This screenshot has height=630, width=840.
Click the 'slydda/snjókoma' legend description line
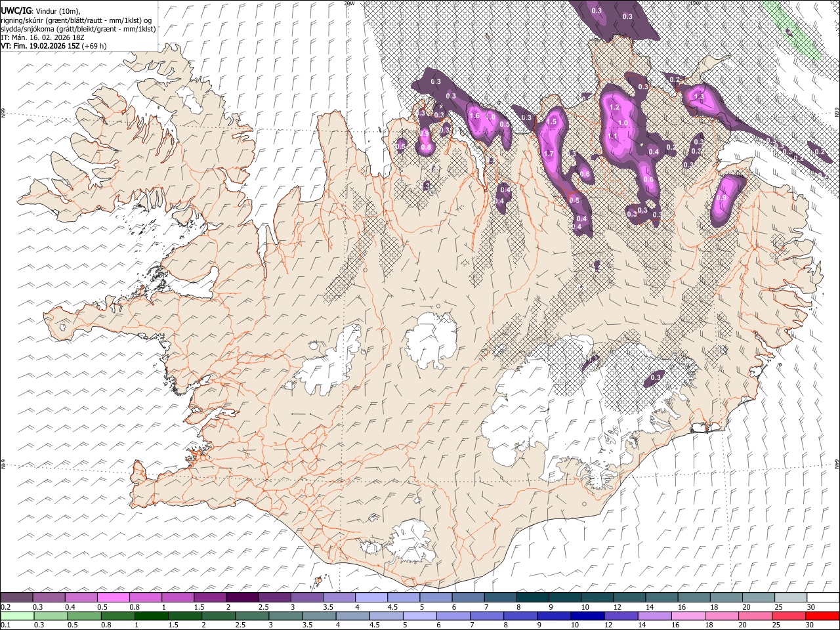point(78,29)
